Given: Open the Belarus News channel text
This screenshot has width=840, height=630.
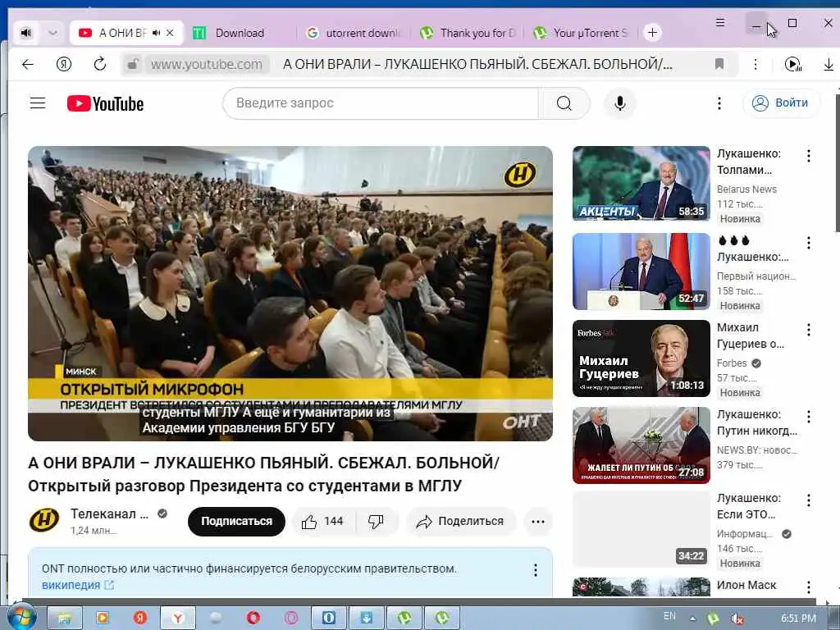Looking at the screenshot, I should coord(746,189).
